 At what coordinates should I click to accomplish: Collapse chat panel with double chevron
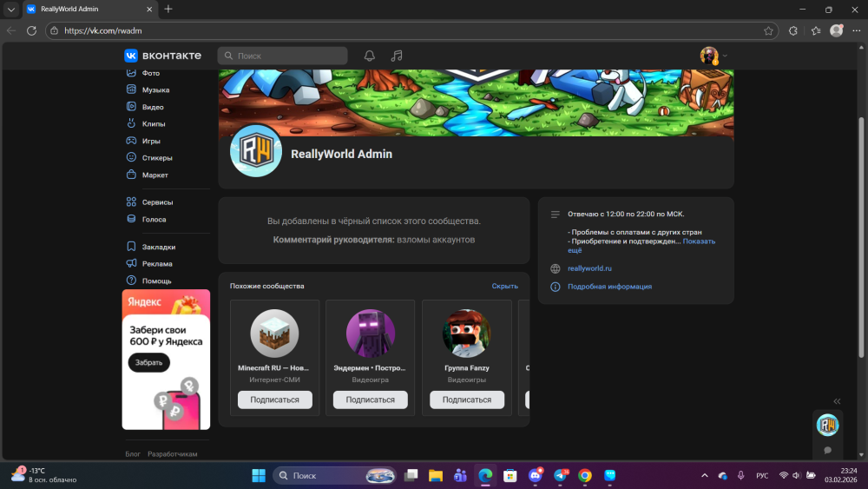[x=837, y=401]
